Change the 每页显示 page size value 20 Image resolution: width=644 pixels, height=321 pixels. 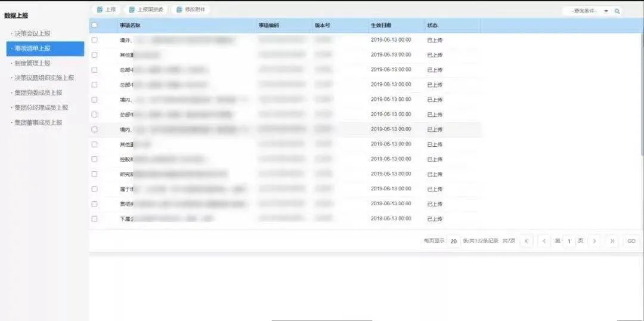click(x=454, y=241)
